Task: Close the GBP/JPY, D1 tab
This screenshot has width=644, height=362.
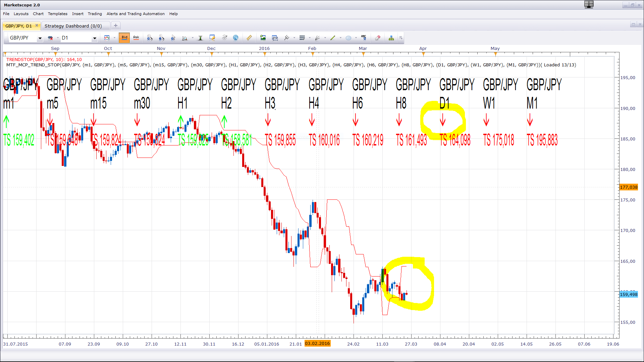Action: point(37,25)
